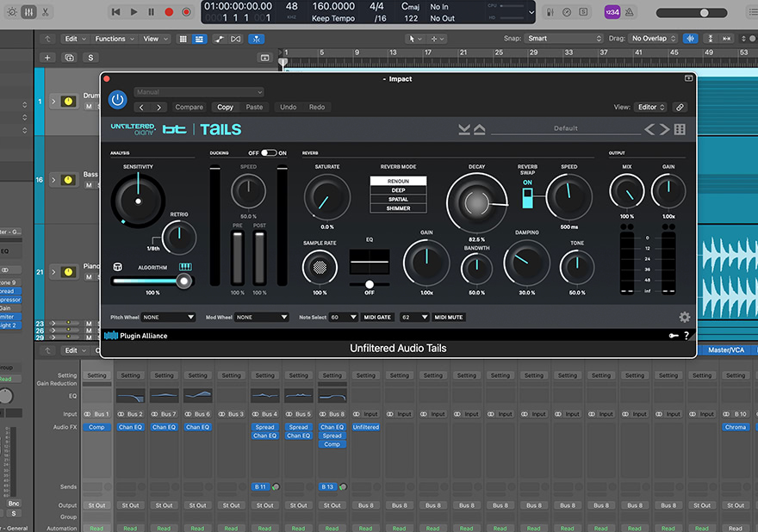Viewport: 758px width, 532px height.
Task: Expand the Drums track disclosure arrow
Action: coord(53,102)
